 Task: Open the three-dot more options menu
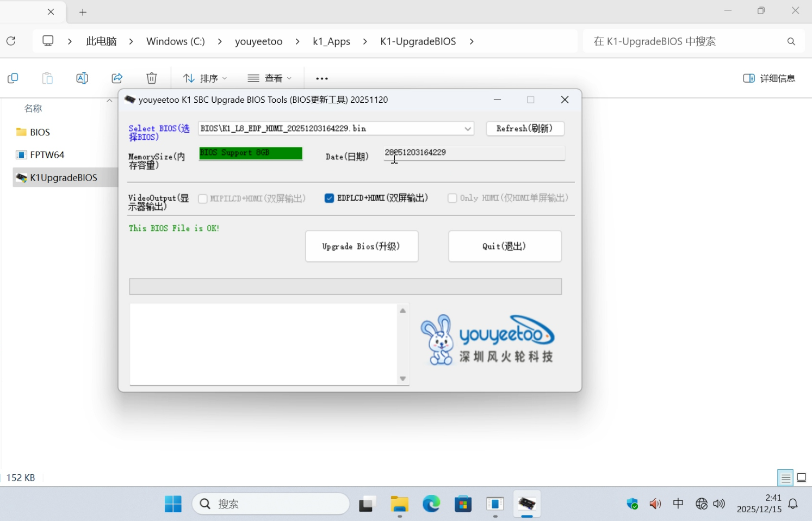(x=322, y=78)
